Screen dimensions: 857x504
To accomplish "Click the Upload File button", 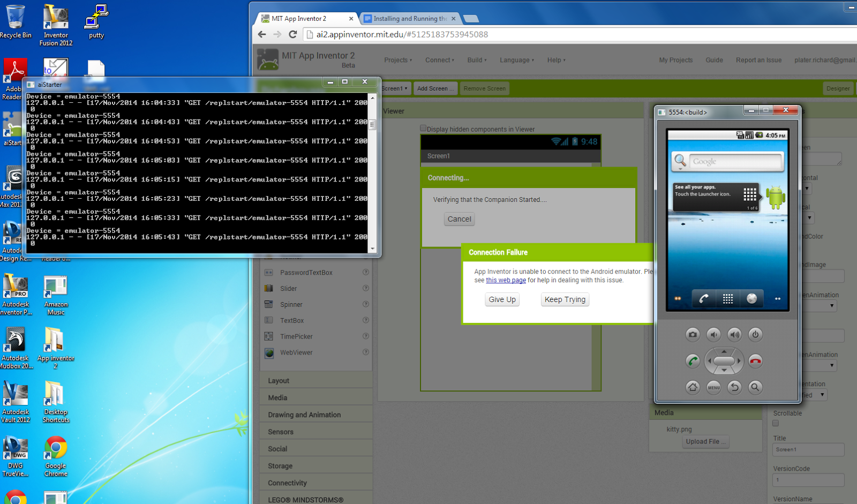I will tap(705, 442).
